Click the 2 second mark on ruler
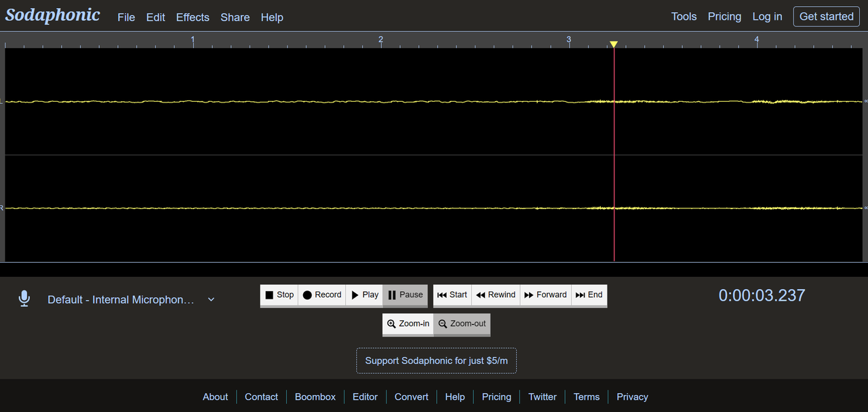The width and height of the screenshot is (868, 412). tap(380, 41)
